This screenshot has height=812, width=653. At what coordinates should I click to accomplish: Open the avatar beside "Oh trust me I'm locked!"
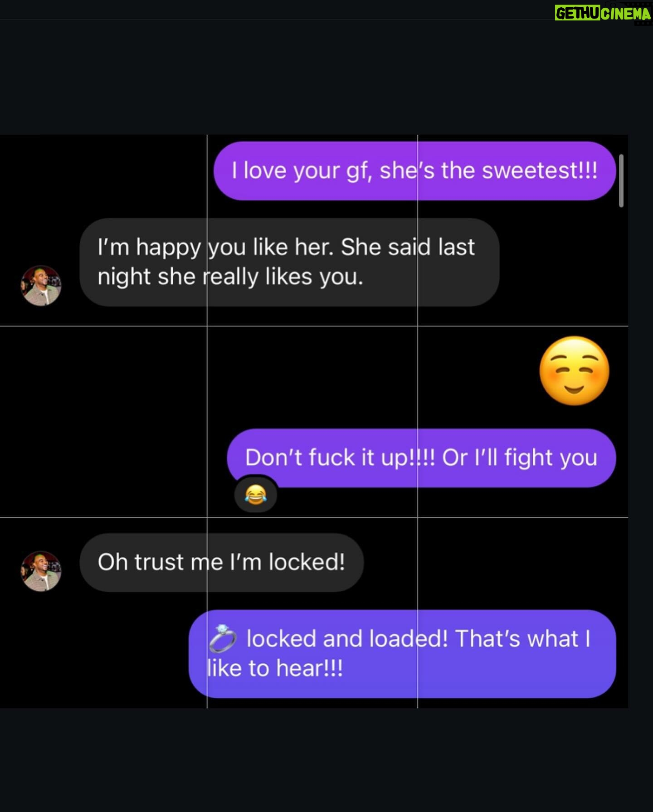click(x=41, y=571)
